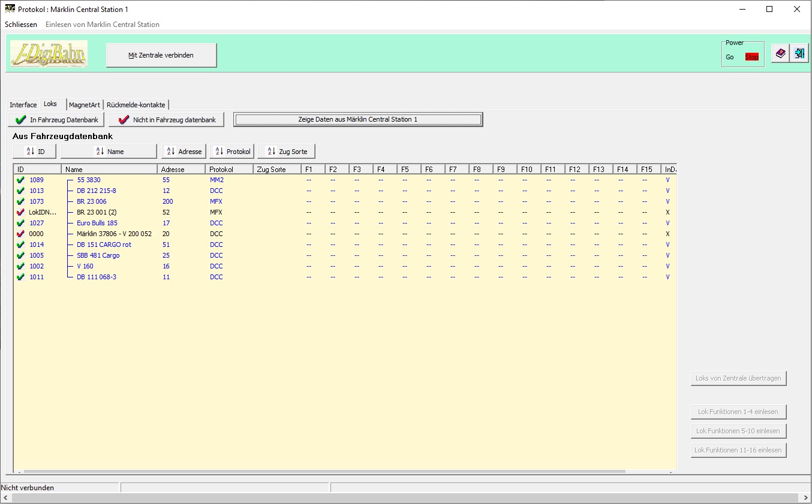Sort the list by Zug Sorte
The image size is (812, 504).
click(286, 151)
